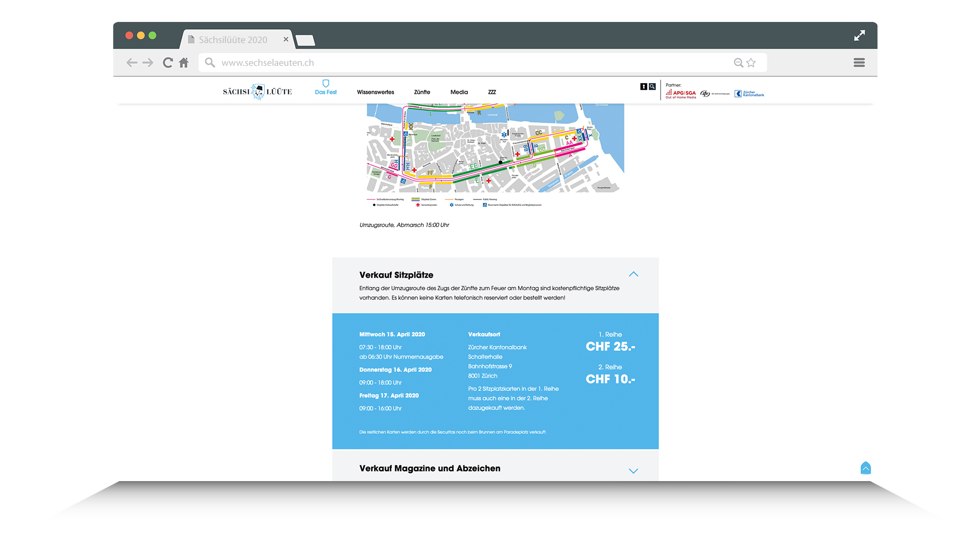
Task: Click the Sächsilüüte logo
Action: (257, 92)
